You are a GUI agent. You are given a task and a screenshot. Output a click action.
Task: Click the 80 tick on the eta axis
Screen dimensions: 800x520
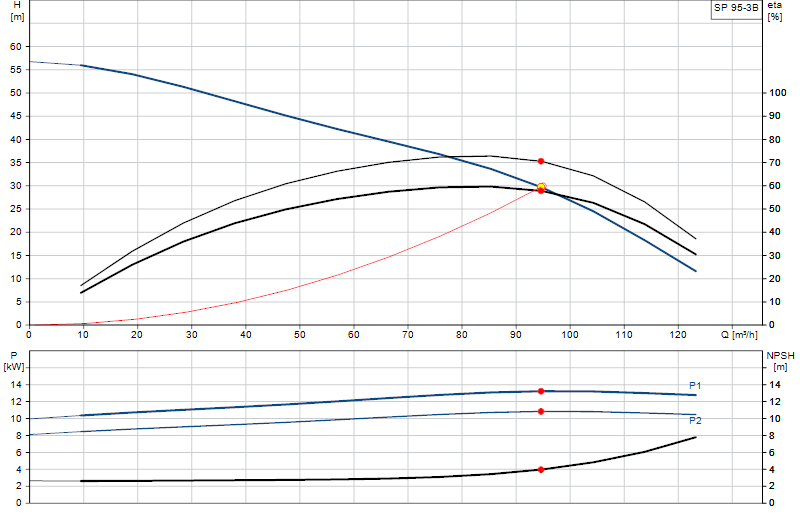pyautogui.click(x=775, y=140)
